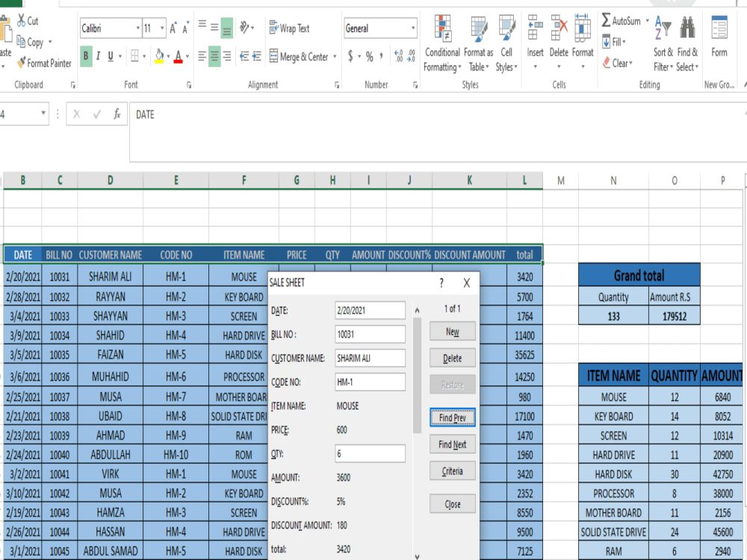Click the Copy icon

pyautogui.click(x=21, y=41)
